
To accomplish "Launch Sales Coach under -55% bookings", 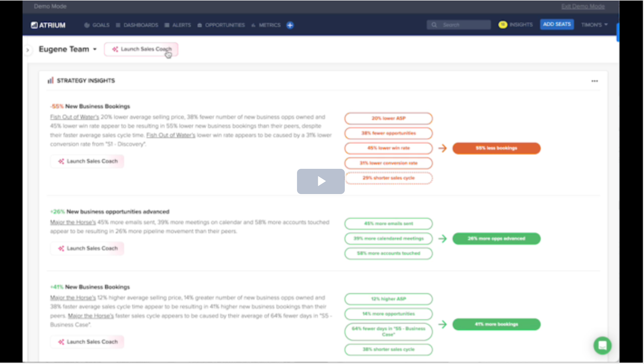I will click(x=87, y=161).
